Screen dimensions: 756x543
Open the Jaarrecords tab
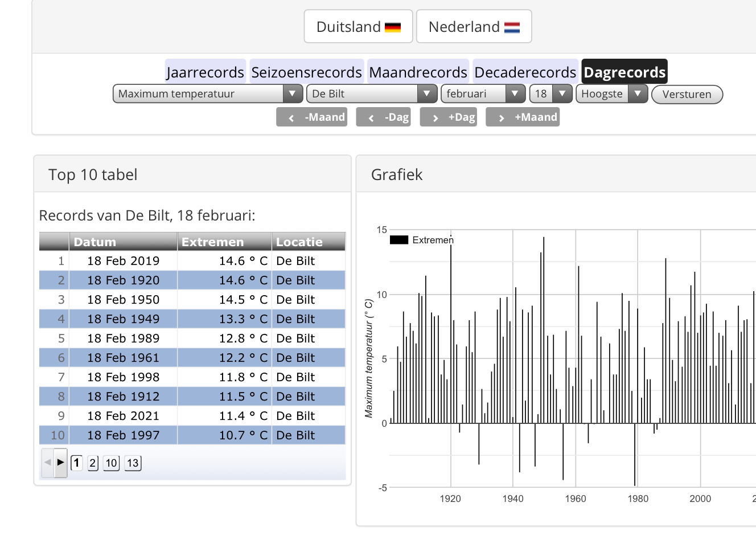coord(205,72)
